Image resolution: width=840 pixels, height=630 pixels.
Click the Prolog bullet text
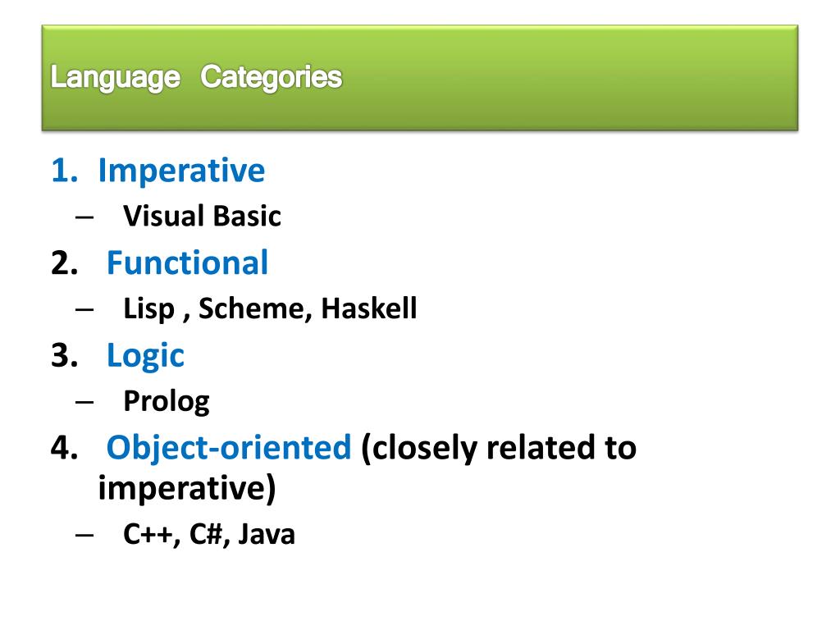(x=167, y=402)
